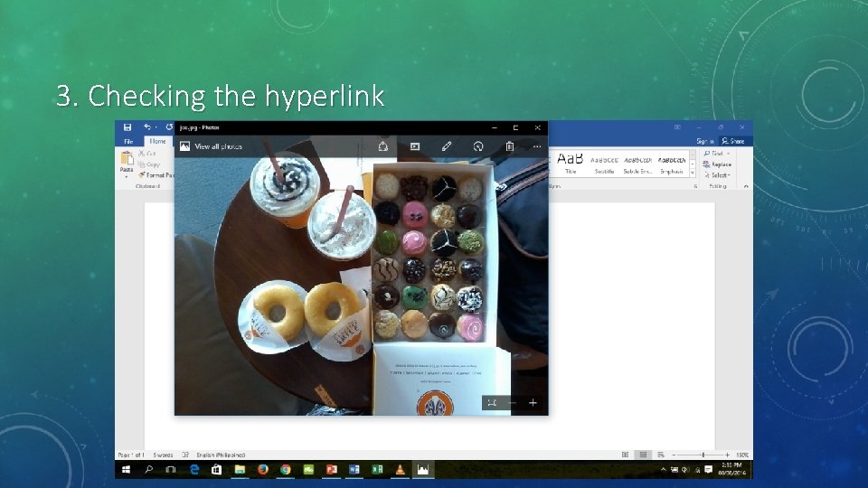Apply the Emphasis style in Word
The image size is (868, 488).
(x=672, y=163)
